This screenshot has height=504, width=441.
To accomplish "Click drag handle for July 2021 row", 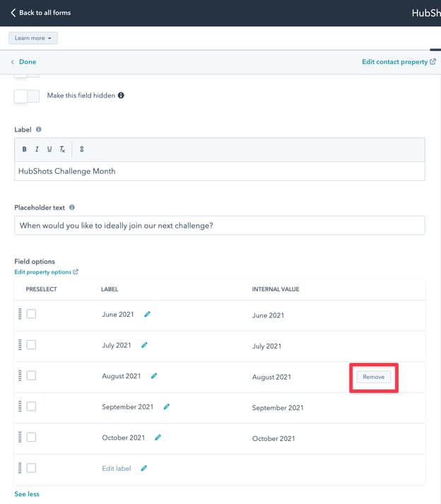I will click(20, 345).
